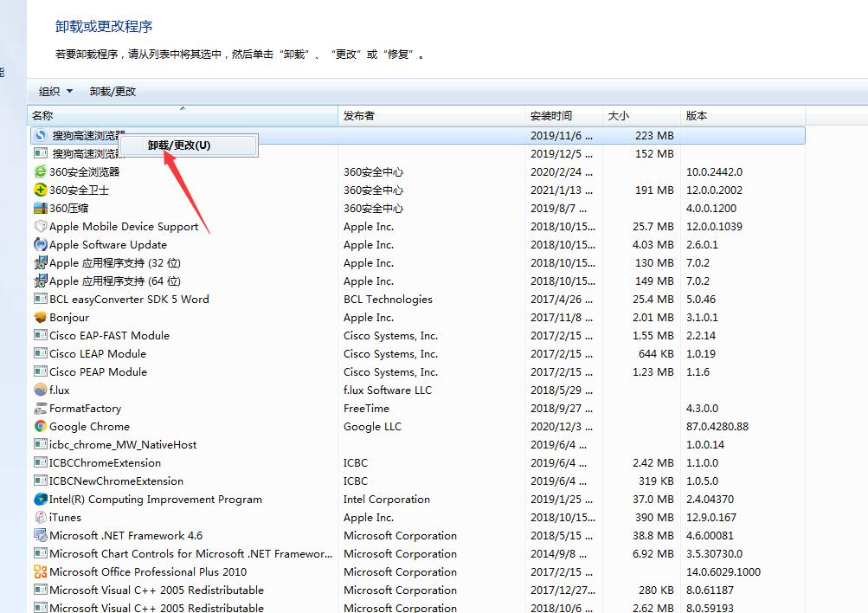Sort by the 名称 column header
Screen dimensions: 868x613
(x=182, y=116)
